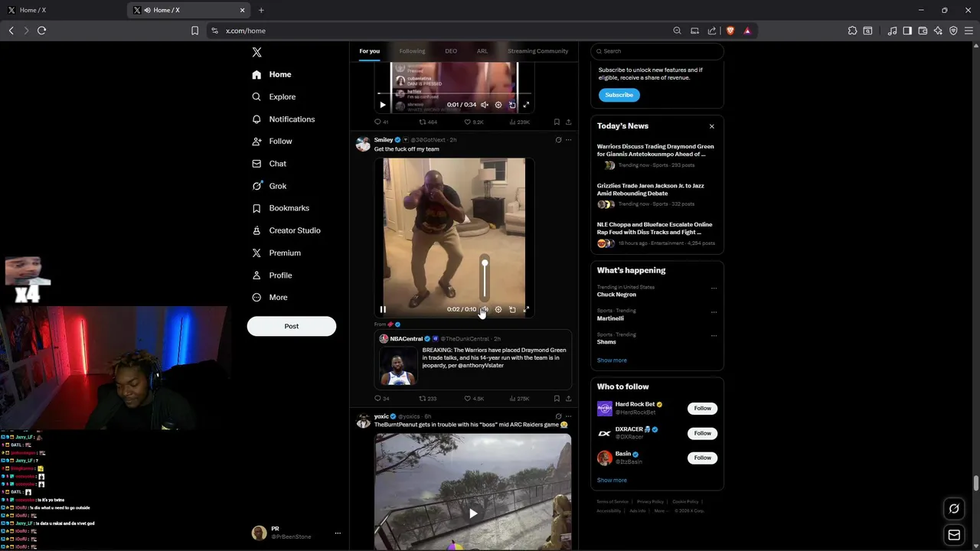
Task: Click Show more under Who to follow
Action: click(x=612, y=481)
